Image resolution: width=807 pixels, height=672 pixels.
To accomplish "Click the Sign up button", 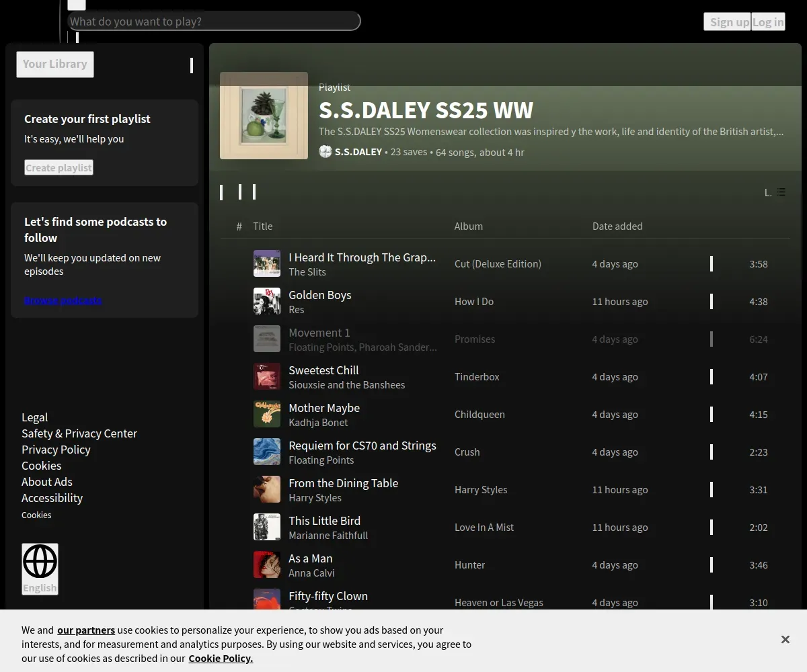I will (x=727, y=22).
